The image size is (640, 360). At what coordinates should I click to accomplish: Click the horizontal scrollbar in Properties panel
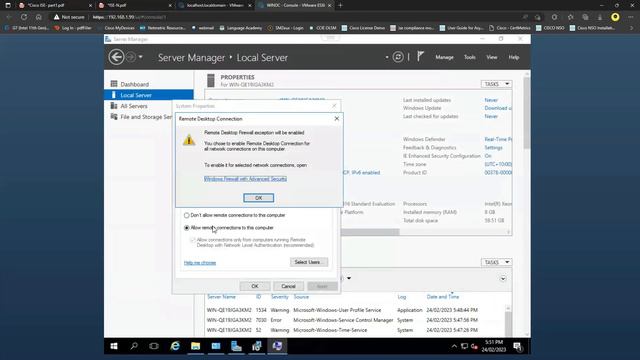coord(369,232)
